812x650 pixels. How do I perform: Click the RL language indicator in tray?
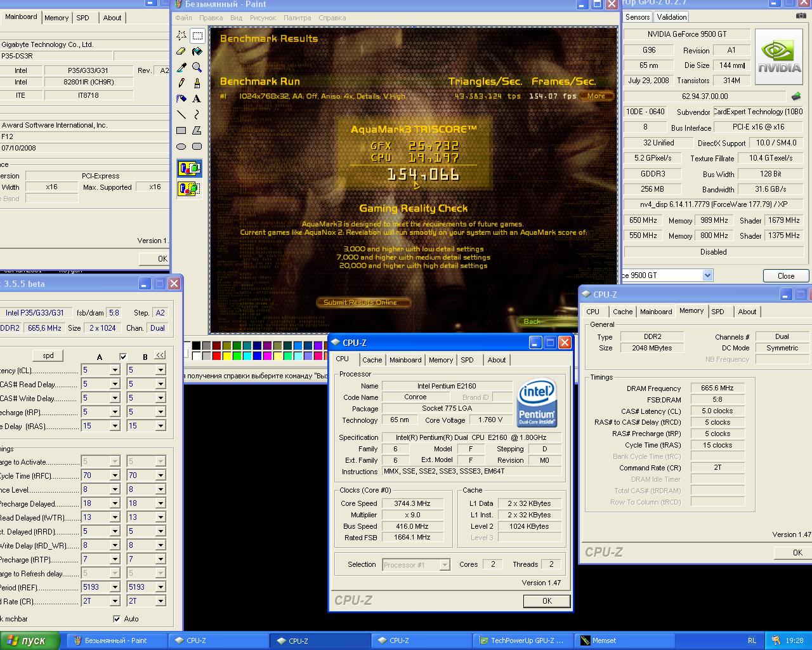(x=752, y=640)
